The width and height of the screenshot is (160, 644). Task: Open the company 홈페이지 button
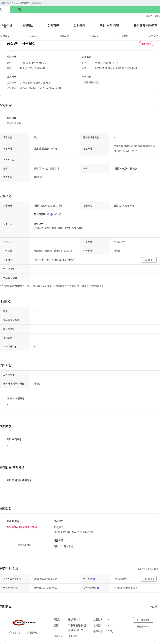click(143, 620)
